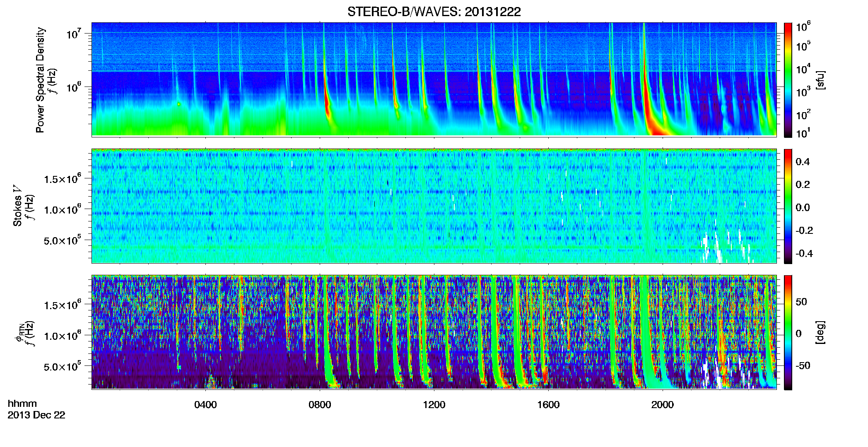Click the 0400 time tick label
This screenshot has height=447, width=868.
(205, 405)
